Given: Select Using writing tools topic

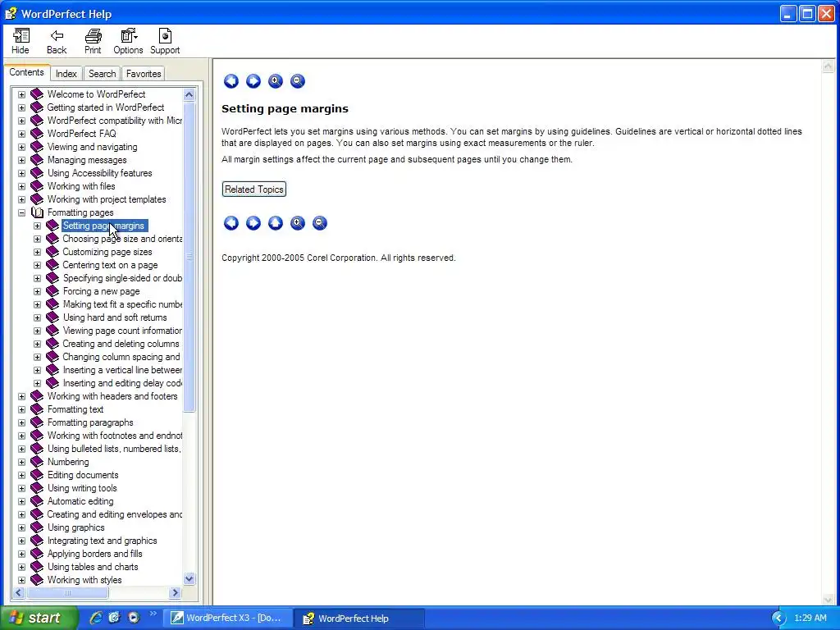Looking at the screenshot, I should (x=82, y=488).
